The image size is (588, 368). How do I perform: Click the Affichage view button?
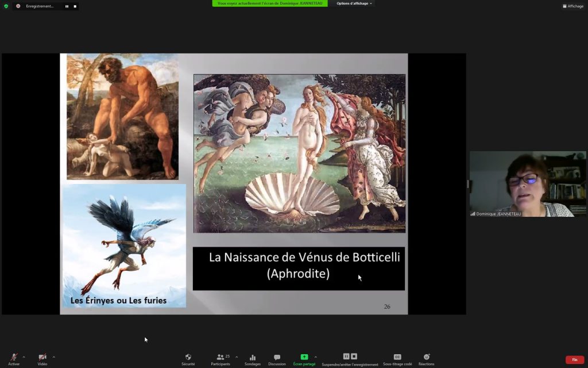573,6
